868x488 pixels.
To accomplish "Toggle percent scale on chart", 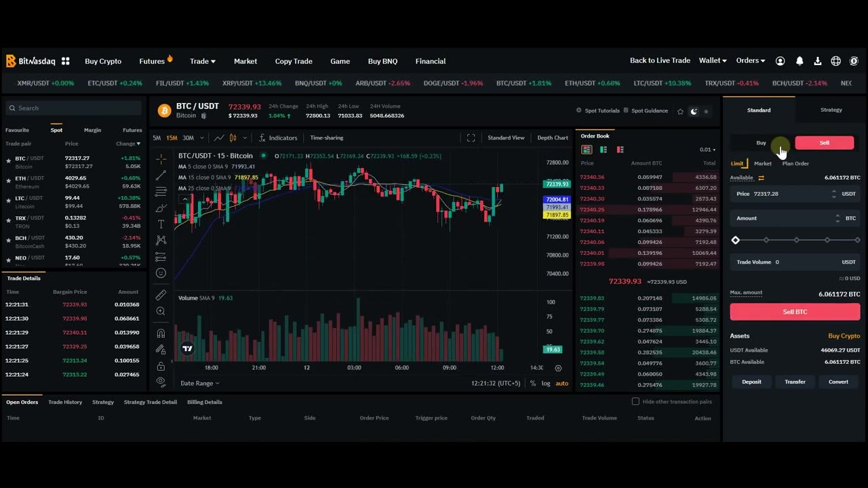I will click(533, 383).
